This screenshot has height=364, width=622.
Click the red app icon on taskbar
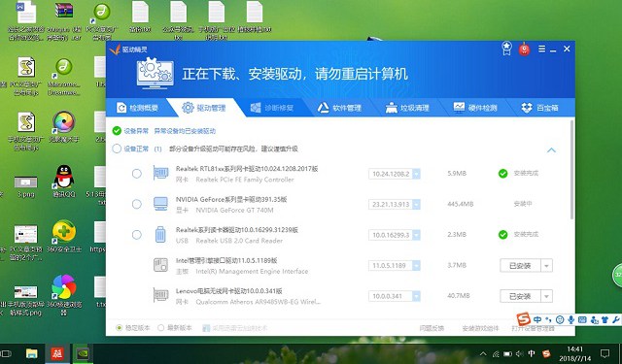[x=57, y=353]
